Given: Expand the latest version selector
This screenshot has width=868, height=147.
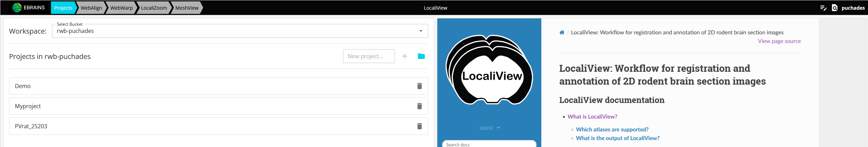Looking at the screenshot, I should [489, 128].
